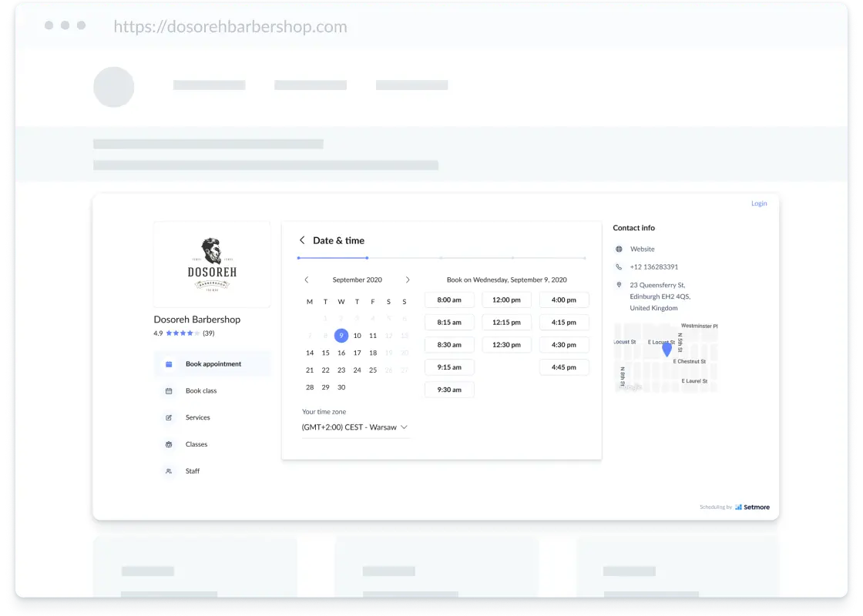Image resolution: width=863 pixels, height=616 pixels.
Task: Pick the 4:45 pm time slot
Action: pos(563,367)
